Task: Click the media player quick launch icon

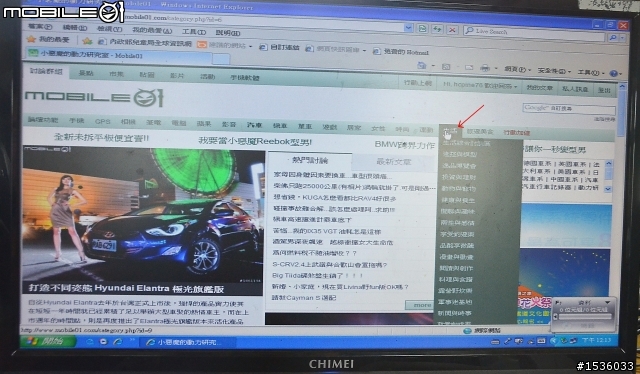Action: tap(104, 341)
